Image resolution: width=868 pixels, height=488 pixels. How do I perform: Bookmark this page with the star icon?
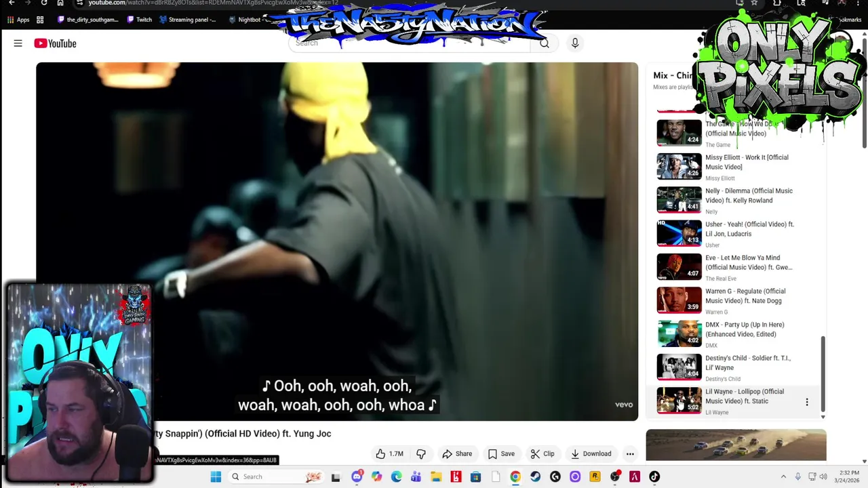(754, 3)
